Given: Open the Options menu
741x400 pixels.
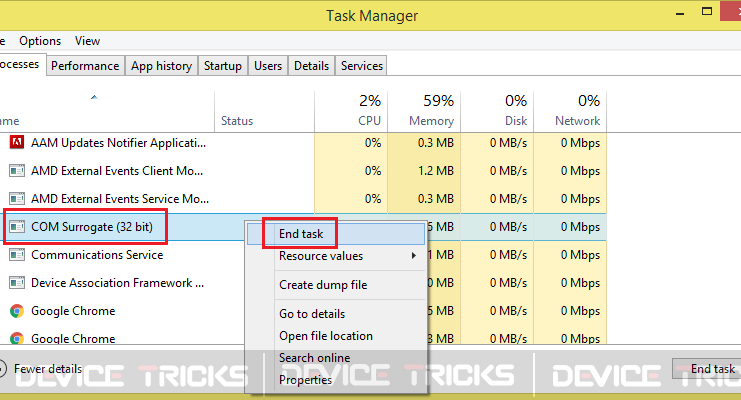Looking at the screenshot, I should click(x=40, y=41).
